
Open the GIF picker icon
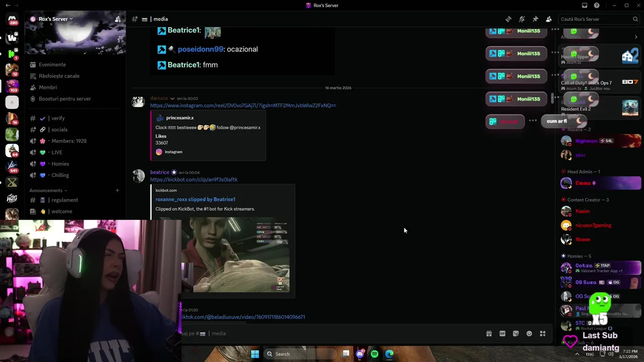[x=502, y=333]
